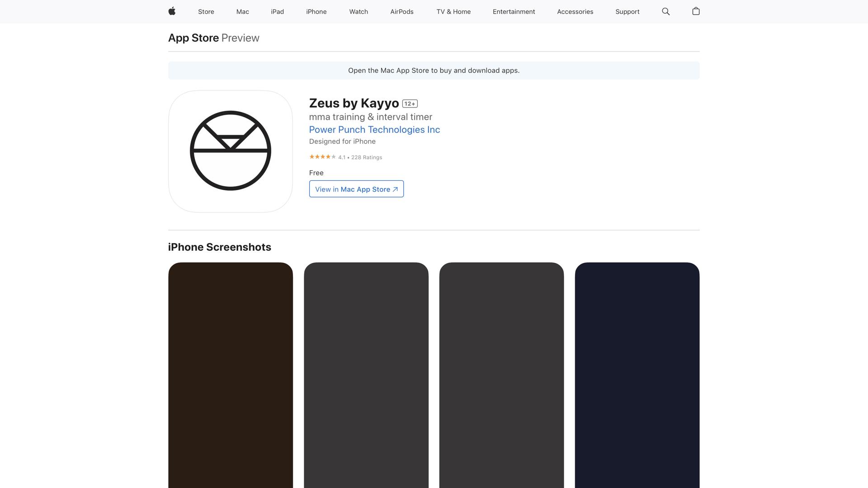The width and height of the screenshot is (868, 488).
Task: Select AirPods in the top navigation
Action: coord(401,12)
